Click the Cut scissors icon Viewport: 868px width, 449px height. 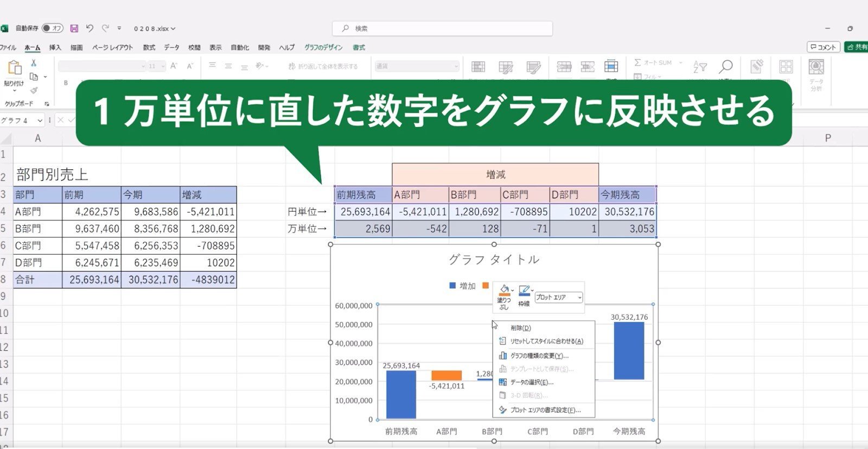pyautogui.click(x=34, y=63)
